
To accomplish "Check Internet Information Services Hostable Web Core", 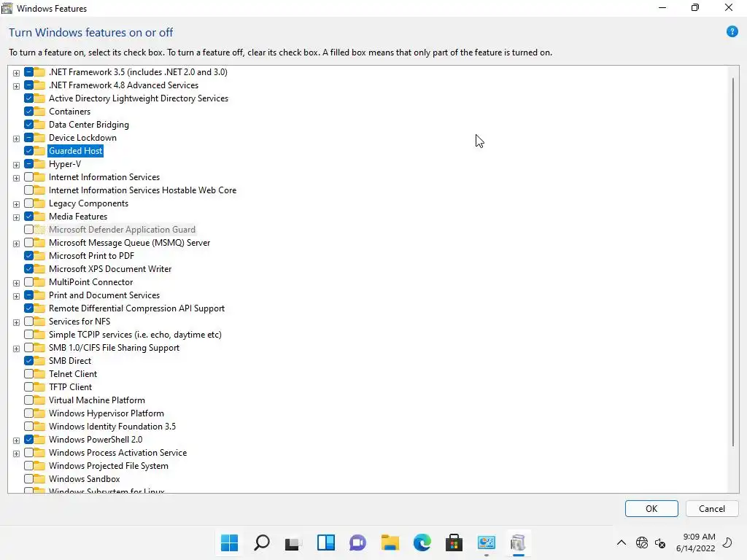I will click(x=28, y=190).
